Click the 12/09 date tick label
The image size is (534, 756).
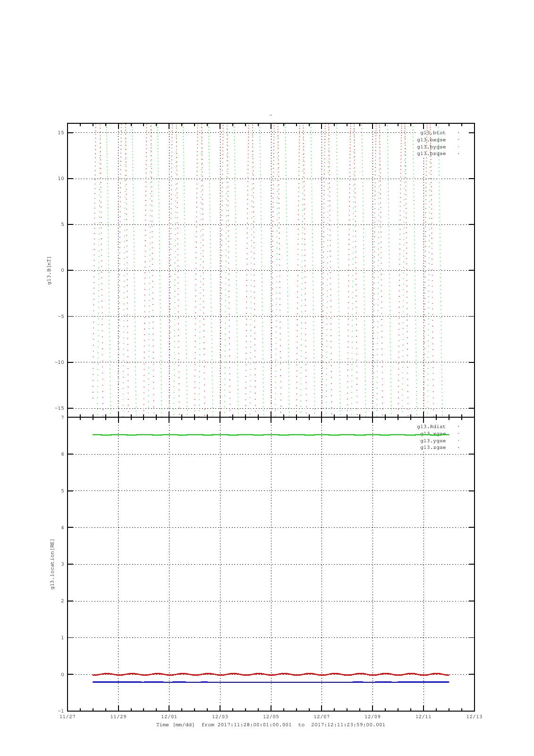[373, 717]
